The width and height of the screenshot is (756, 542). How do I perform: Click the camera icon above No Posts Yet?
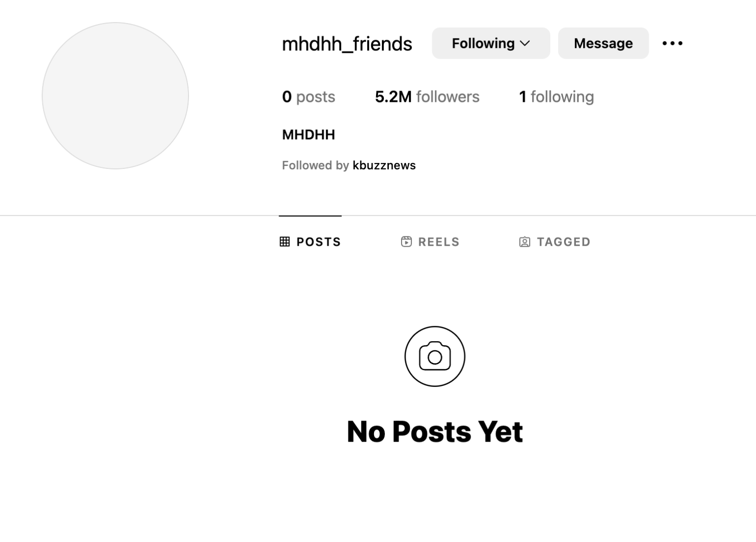[435, 356]
